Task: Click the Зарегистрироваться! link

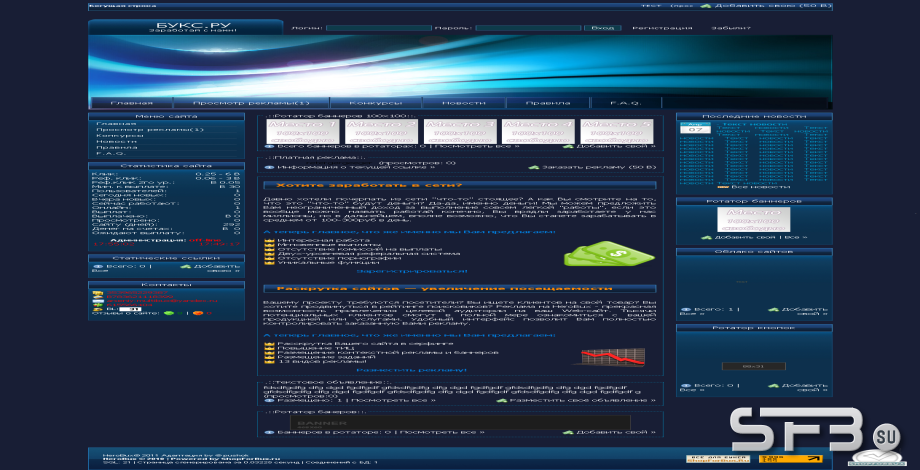Action: coord(412,272)
